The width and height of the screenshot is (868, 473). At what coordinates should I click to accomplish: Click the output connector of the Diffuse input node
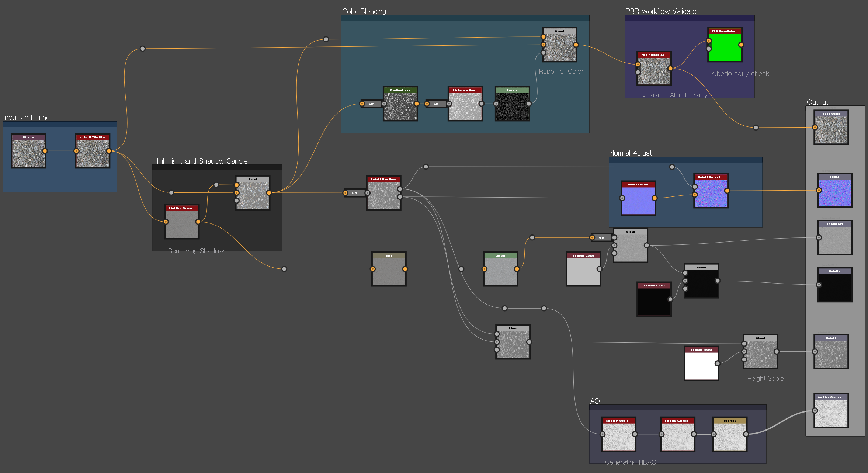click(45, 151)
